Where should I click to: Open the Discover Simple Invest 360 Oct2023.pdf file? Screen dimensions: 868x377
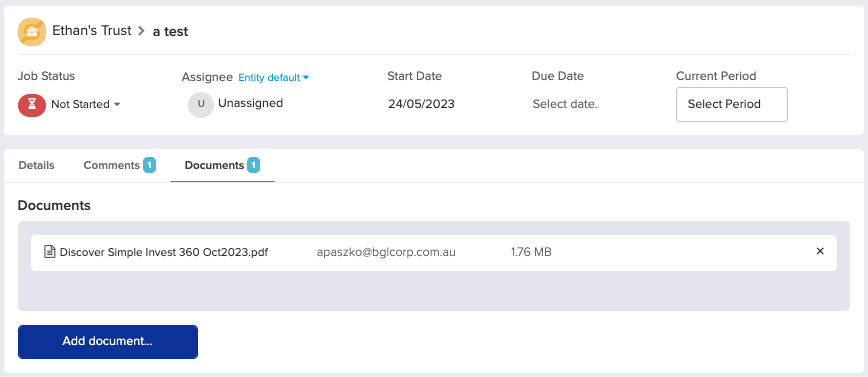[164, 252]
